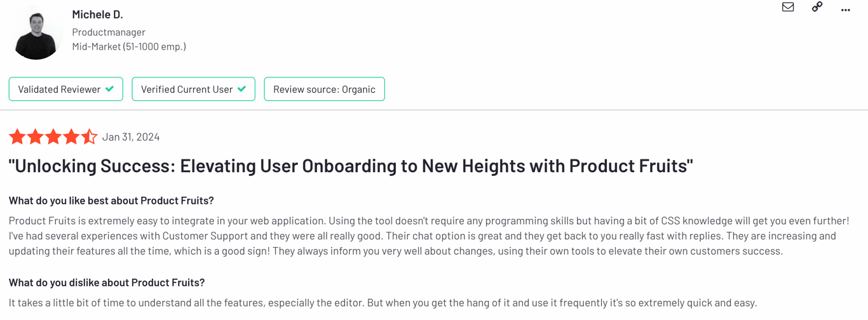Click the Review source: Organic badge

point(324,89)
